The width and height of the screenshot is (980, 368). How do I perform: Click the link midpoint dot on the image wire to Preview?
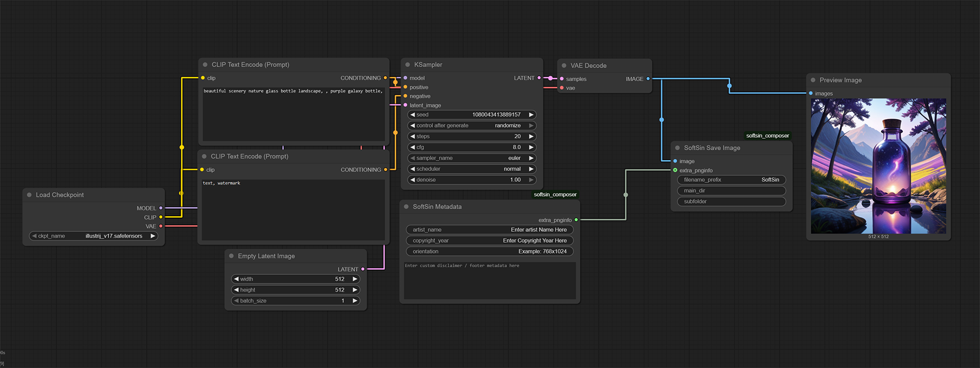pyautogui.click(x=729, y=85)
